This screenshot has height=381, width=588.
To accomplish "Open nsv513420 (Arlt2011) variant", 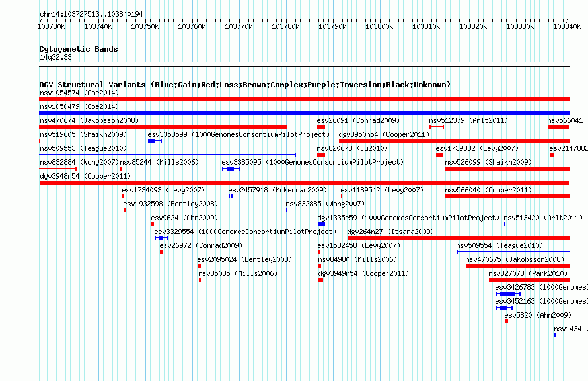I will coord(543,218).
